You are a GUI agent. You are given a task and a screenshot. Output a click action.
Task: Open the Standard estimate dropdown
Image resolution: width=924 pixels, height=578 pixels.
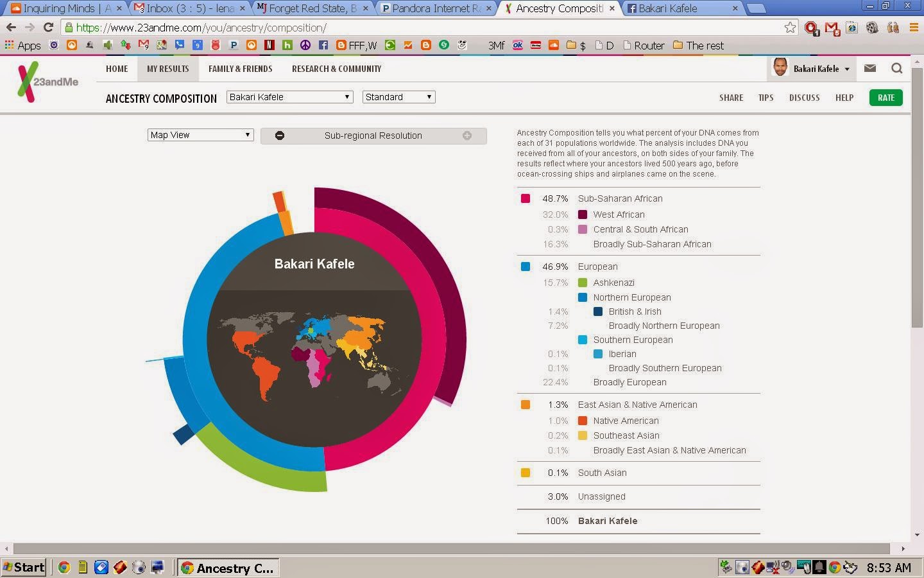pos(398,97)
